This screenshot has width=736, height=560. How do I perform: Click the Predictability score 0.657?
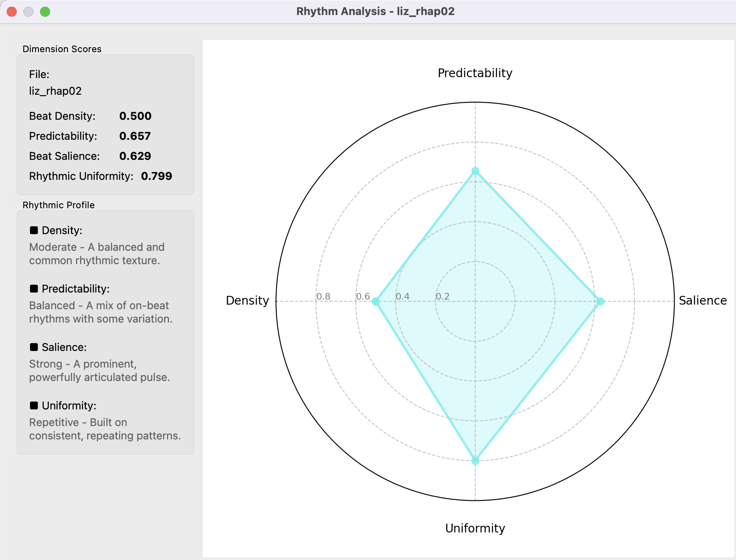pyautogui.click(x=135, y=136)
